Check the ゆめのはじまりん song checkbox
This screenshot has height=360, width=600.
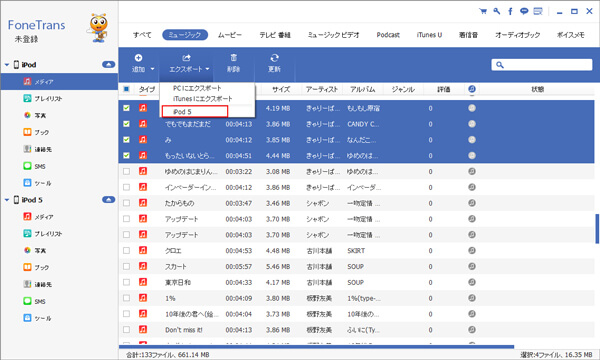[126, 171]
